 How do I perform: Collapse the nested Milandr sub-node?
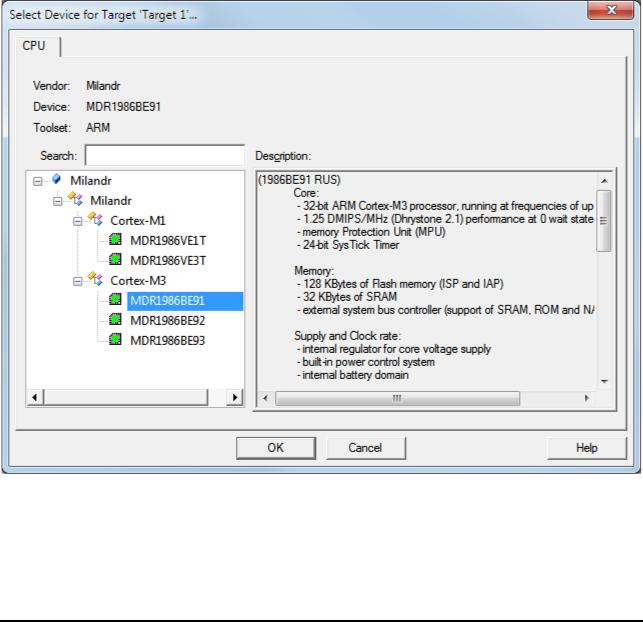point(58,201)
